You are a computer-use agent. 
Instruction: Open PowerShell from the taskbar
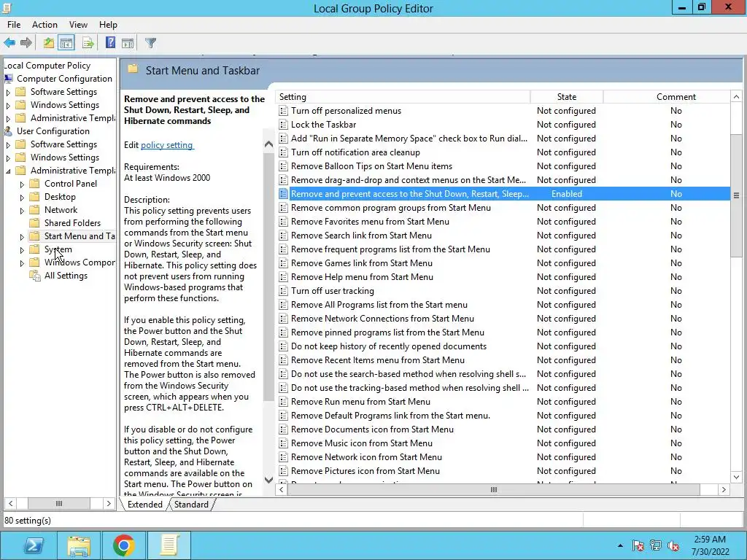tap(33, 545)
